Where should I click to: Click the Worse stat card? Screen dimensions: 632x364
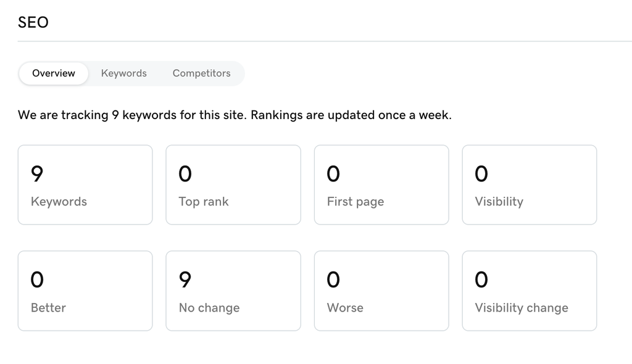(x=381, y=291)
